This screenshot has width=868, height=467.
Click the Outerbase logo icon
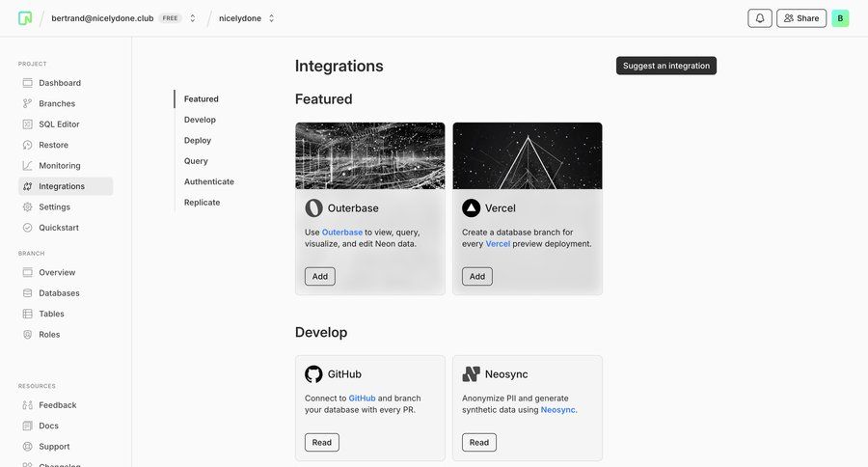click(x=313, y=208)
